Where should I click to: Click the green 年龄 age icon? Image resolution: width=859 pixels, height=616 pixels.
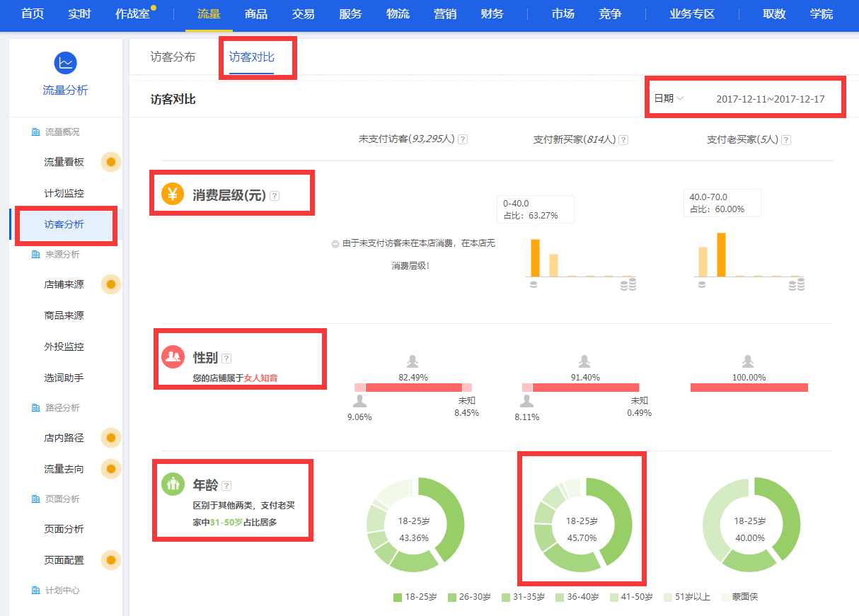point(173,484)
